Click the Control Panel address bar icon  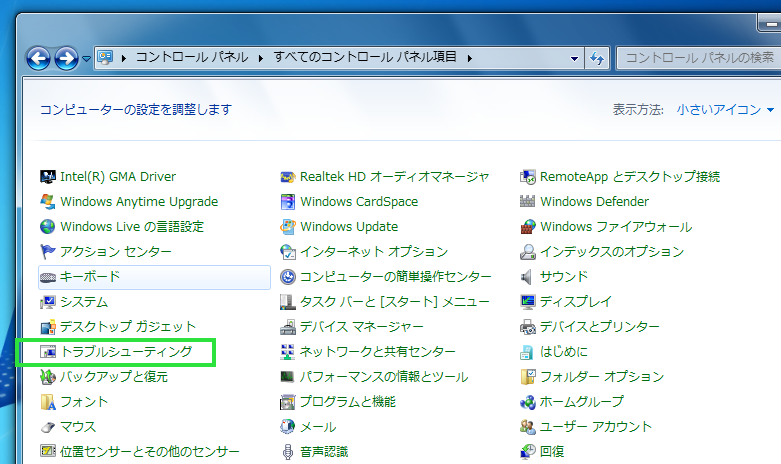[x=105, y=58]
